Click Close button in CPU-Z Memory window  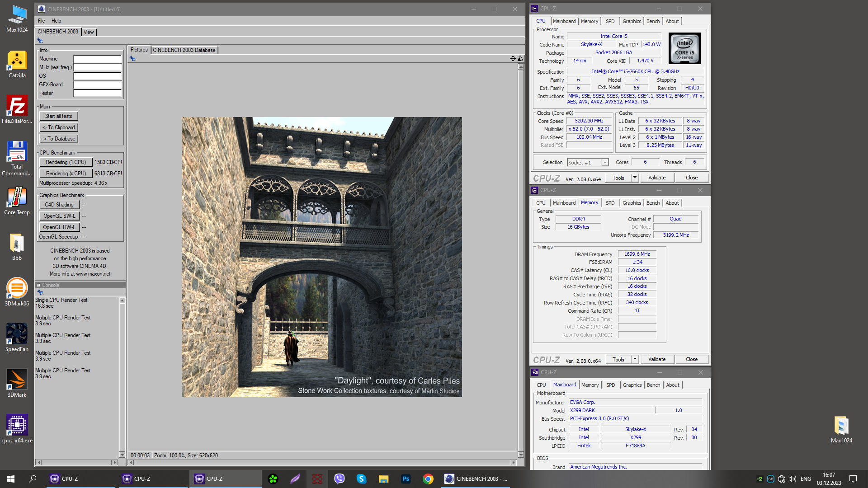click(692, 359)
